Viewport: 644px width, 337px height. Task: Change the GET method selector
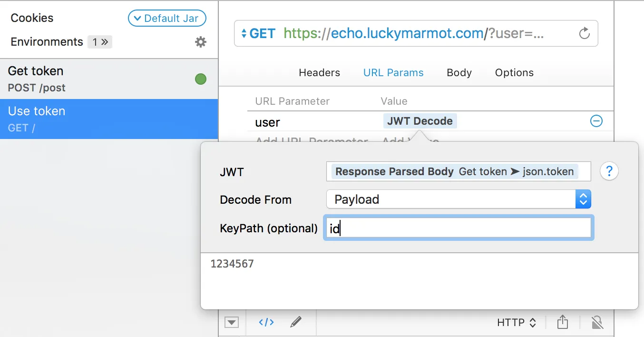click(x=258, y=33)
